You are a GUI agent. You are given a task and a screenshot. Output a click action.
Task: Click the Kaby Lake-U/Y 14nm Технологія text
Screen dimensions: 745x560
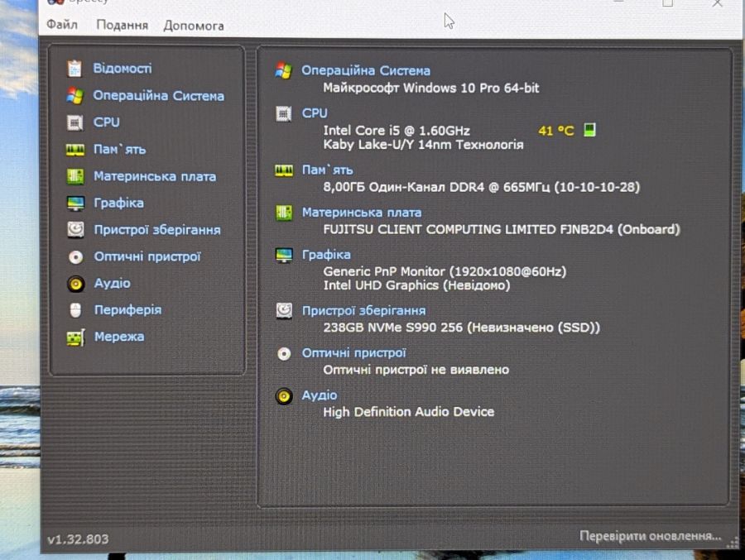(x=423, y=145)
